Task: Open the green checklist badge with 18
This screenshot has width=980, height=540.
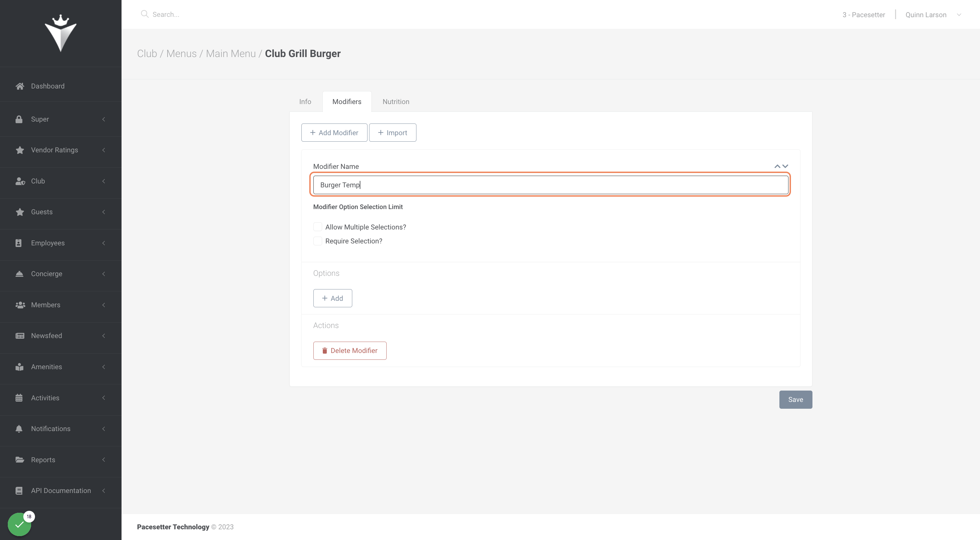Action: click(19, 524)
